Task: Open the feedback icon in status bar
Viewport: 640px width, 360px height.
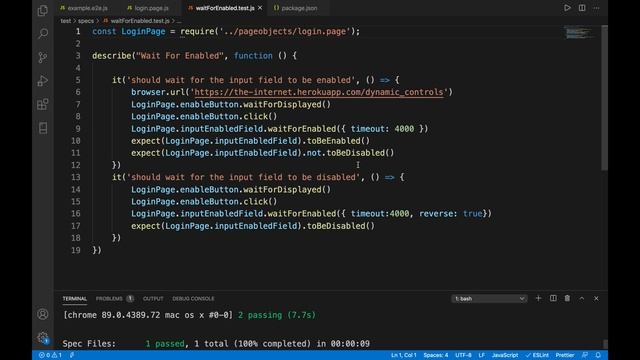Action: (585, 355)
